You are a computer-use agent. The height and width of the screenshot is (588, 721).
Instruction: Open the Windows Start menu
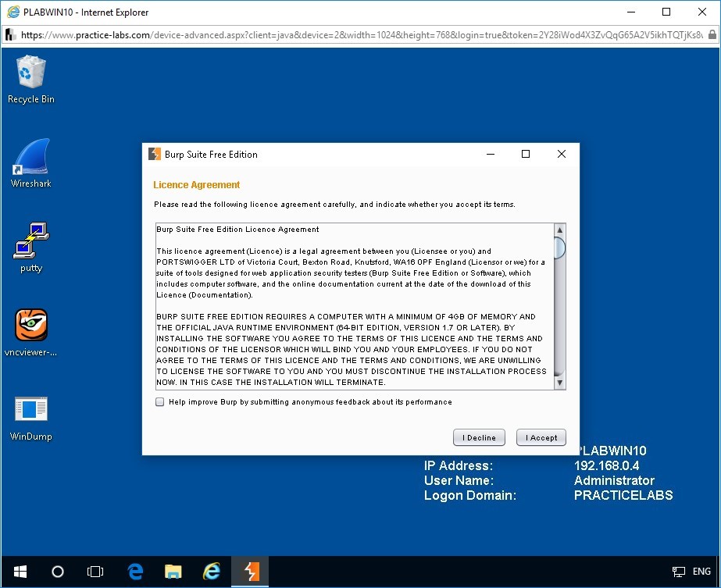20,572
